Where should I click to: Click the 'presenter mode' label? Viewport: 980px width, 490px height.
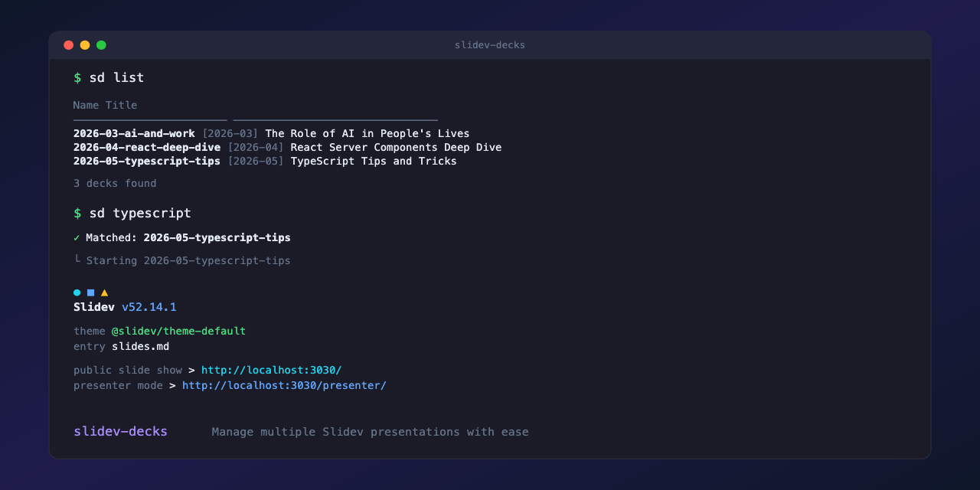(x=118, y=385)
